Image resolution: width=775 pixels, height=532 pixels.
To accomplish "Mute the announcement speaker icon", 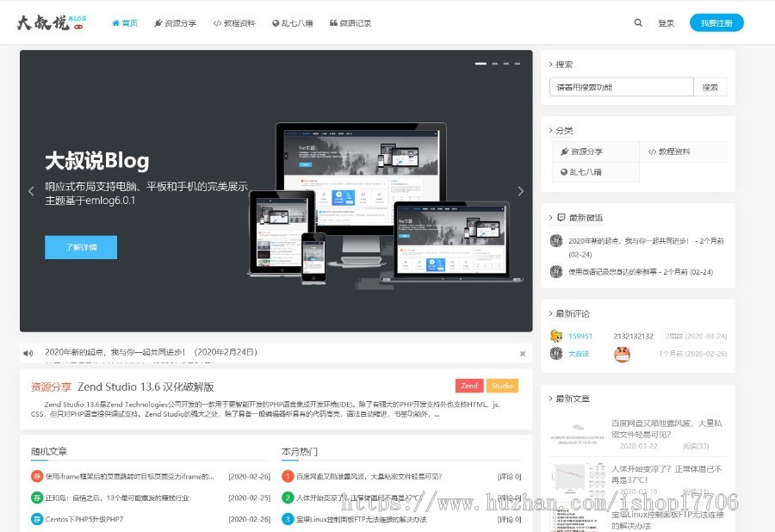I will [28, 352].
